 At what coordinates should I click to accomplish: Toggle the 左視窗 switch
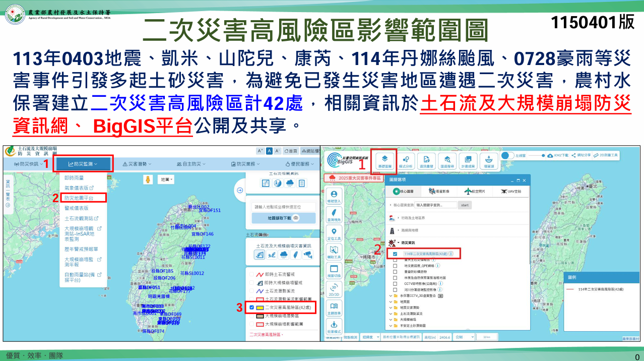507,156
